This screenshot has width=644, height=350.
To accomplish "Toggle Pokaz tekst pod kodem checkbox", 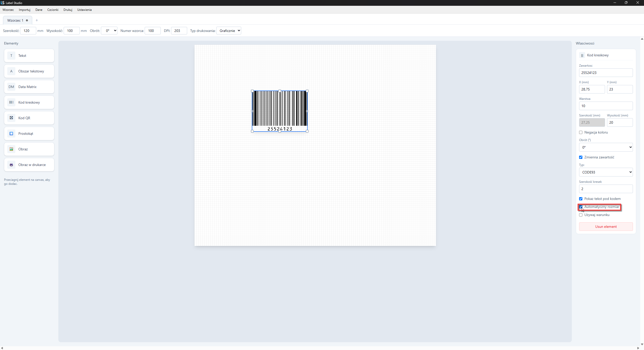I will click(581, 199).
